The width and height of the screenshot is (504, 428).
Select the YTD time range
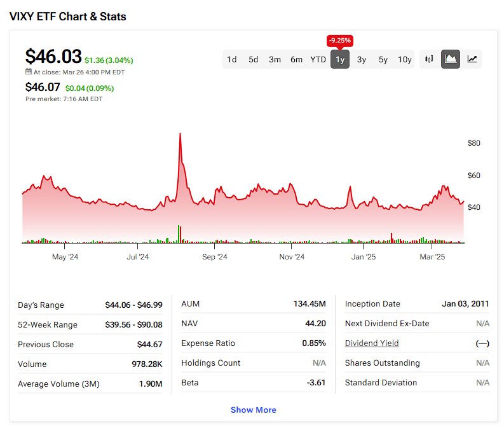coord(318,60)
